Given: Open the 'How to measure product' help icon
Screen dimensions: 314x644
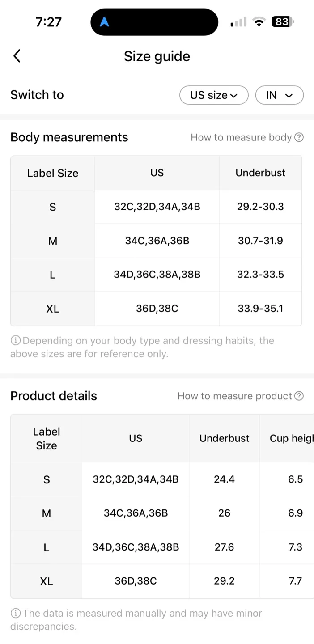Looking at the screenshot, I should point(299,396).
